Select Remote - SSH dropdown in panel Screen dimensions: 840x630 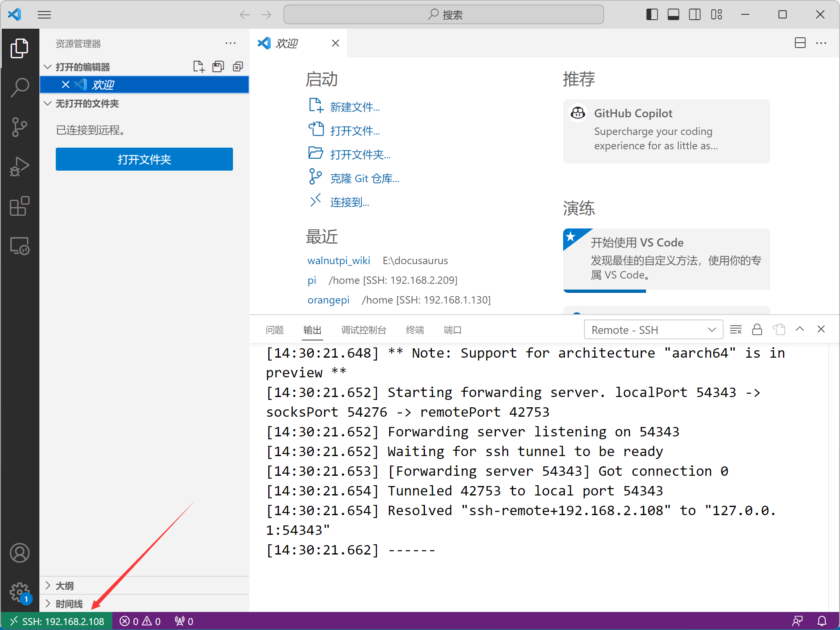(651, 329)
